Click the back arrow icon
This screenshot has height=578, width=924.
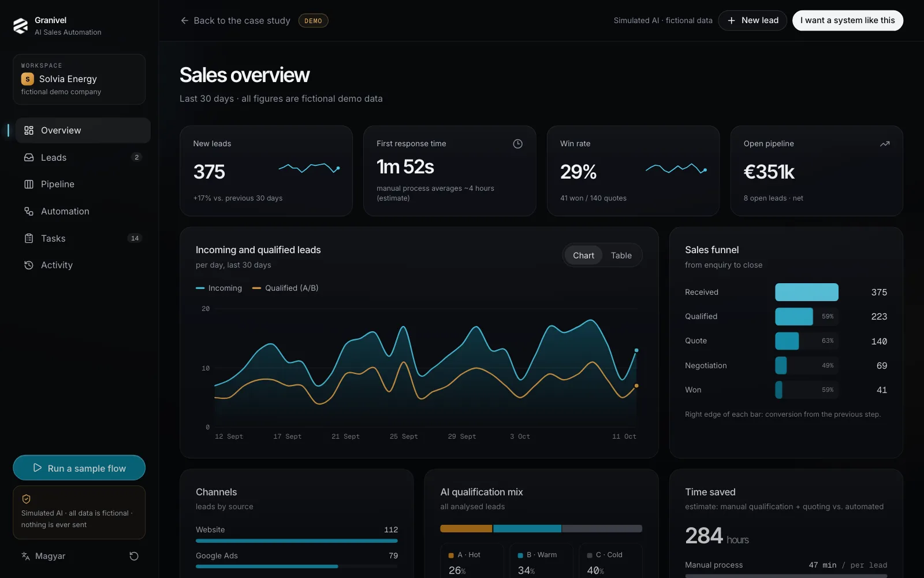coord(185,21)
